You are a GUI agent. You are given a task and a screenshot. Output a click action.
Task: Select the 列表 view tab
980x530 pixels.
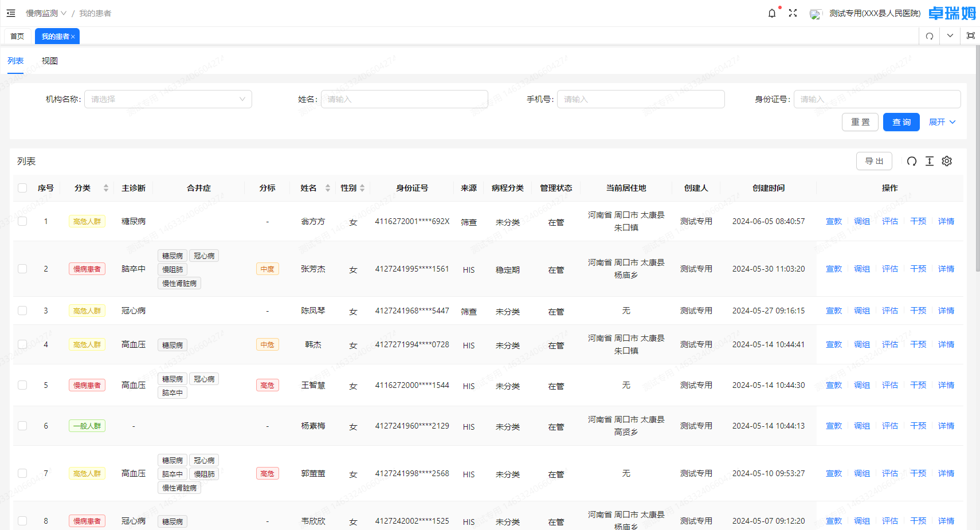[x=15, y=61]
